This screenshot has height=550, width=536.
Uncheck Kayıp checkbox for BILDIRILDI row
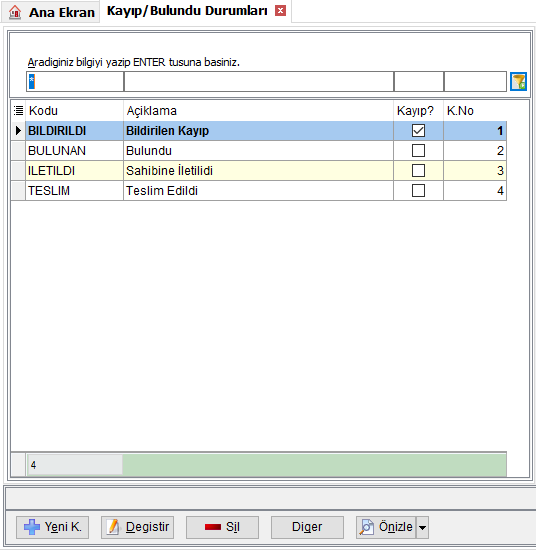pos(418,130)
